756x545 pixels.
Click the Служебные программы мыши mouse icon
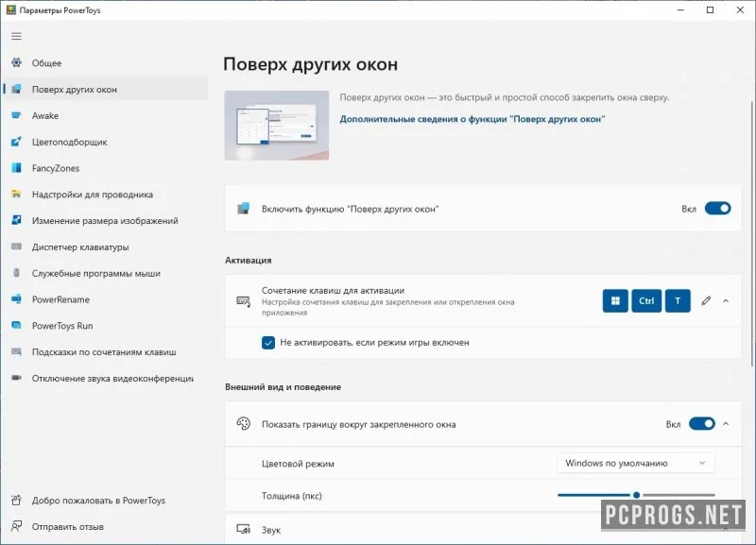16,273
